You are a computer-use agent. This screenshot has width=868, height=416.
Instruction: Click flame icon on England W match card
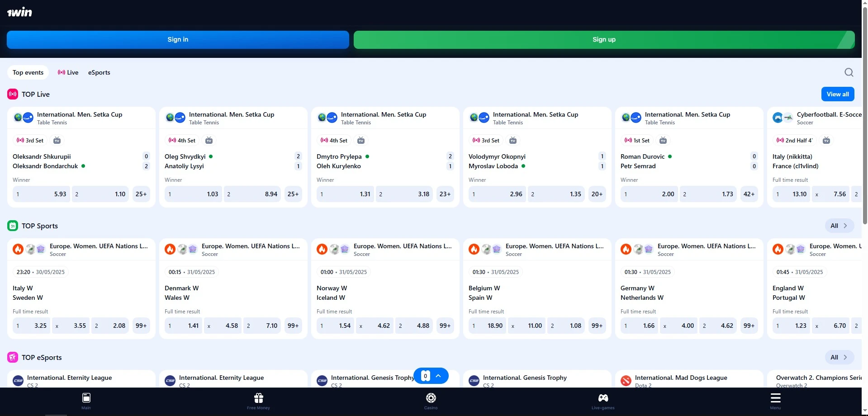[x=778, y=249]
